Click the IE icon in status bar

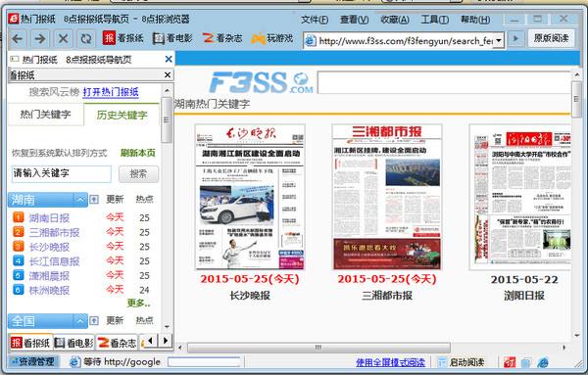click(543, 362)
